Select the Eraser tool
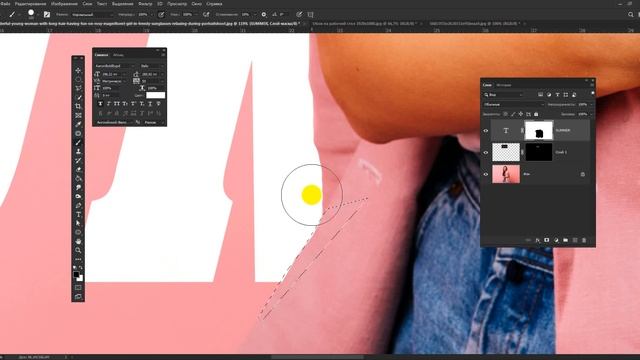Viewport: 640px width, 360px height. click(x=78, y=169)
